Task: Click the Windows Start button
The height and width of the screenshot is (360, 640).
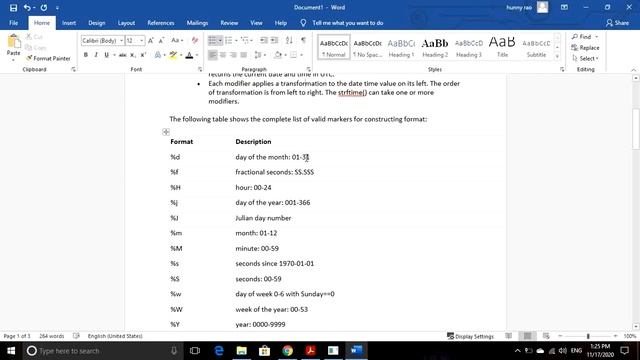Action: (11, 351)
